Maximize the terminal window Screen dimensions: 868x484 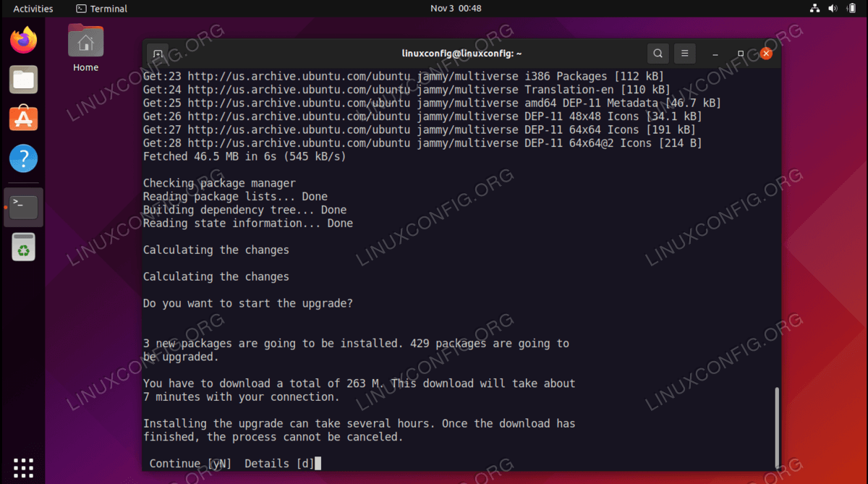741,54
